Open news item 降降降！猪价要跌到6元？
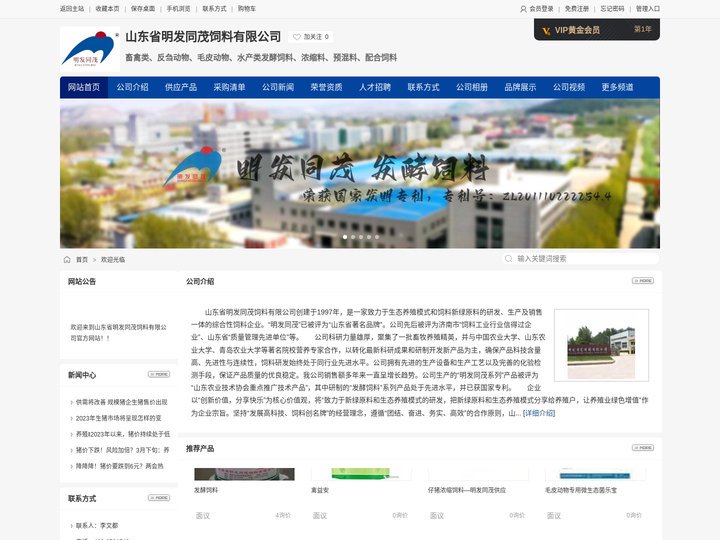 point(119,466)
